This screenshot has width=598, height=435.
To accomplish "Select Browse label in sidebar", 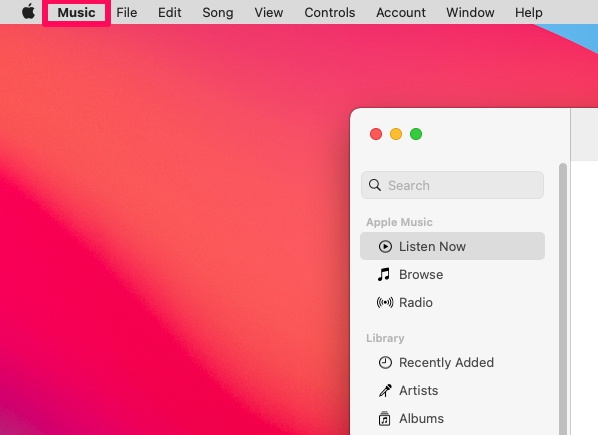I will tap(421, 275).
